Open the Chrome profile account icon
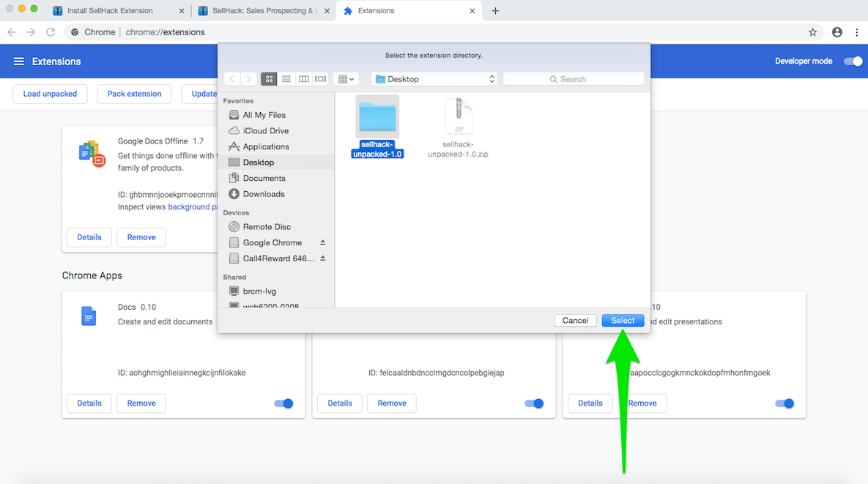 (x=837, y=32)
